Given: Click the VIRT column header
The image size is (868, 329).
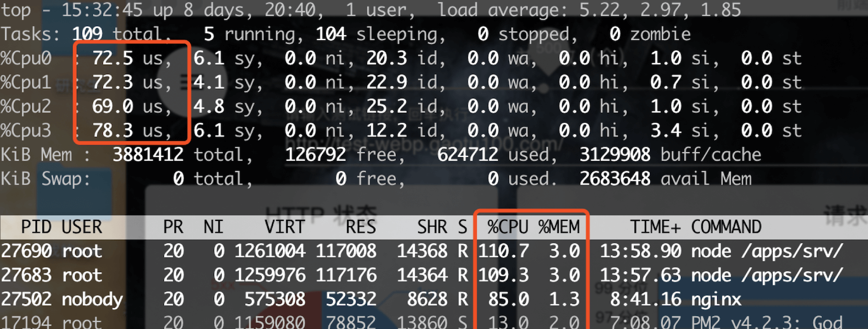Looking at the screenshot, I should pyautogui.click(x=284, y=227).
